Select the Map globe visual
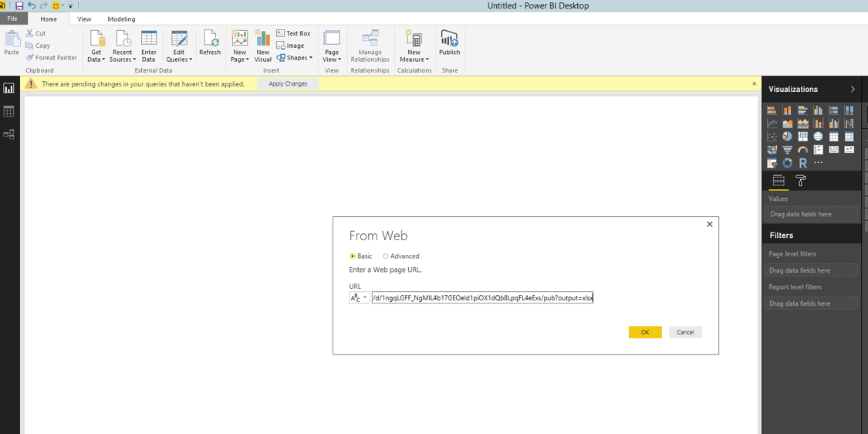This screenshot has height=434, width=868. [x=818, y=137]
